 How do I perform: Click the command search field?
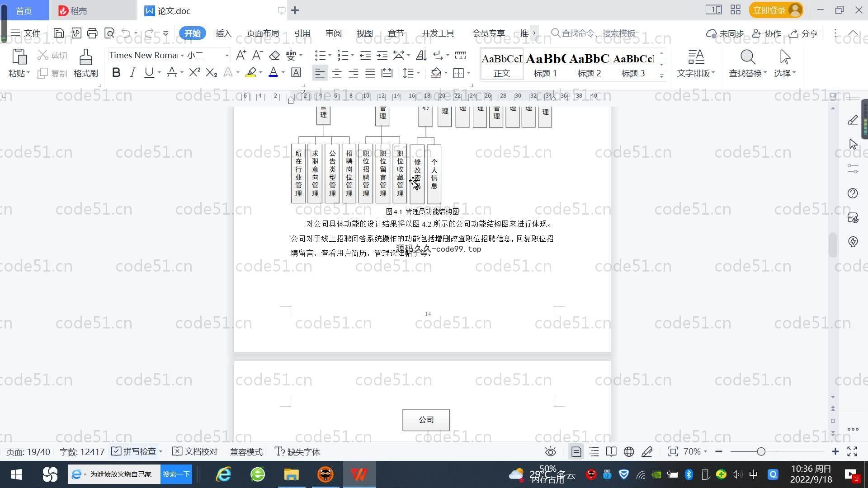click(x=594, y=33)
